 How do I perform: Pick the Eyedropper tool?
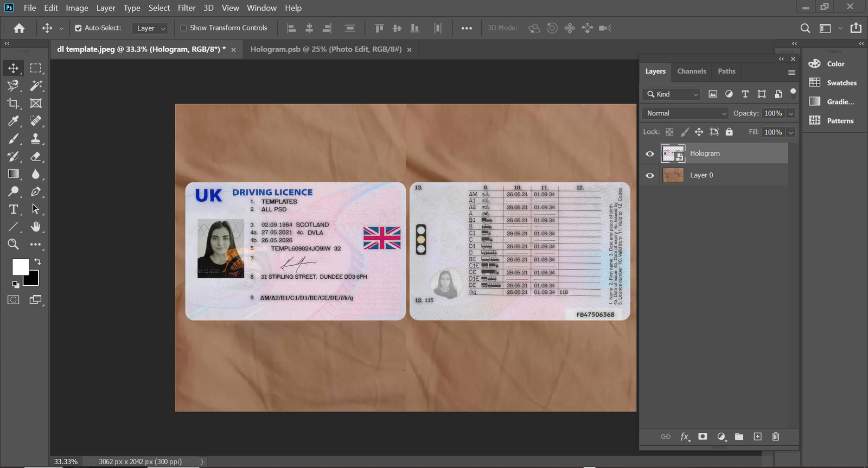13,121
